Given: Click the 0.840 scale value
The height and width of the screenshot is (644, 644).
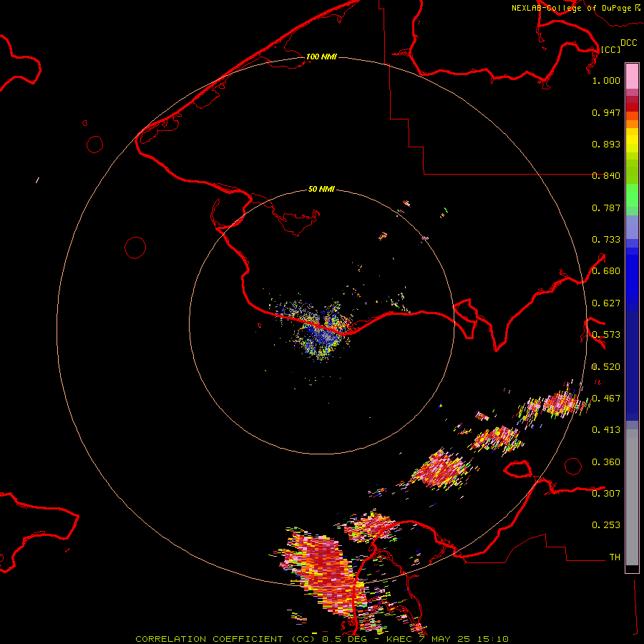Looking at the screenshot, I should 606,176.
